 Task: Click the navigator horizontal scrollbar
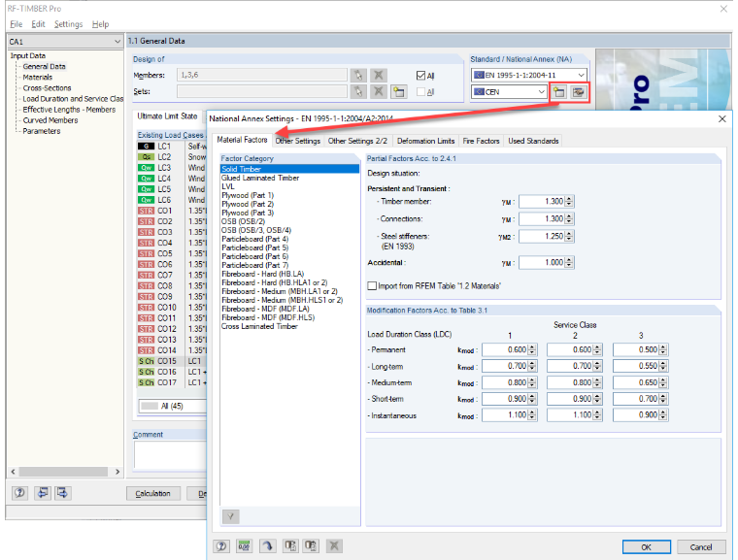point(64,472)
